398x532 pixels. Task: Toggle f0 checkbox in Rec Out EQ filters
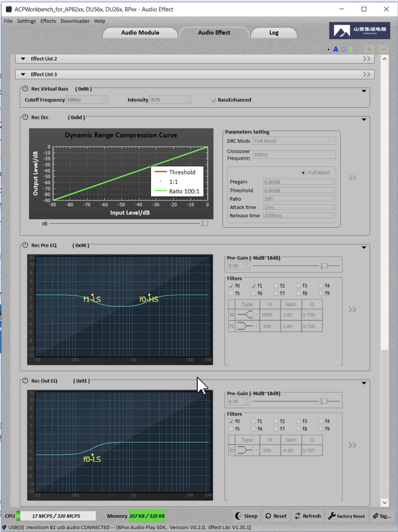click(x=231, y=421)
